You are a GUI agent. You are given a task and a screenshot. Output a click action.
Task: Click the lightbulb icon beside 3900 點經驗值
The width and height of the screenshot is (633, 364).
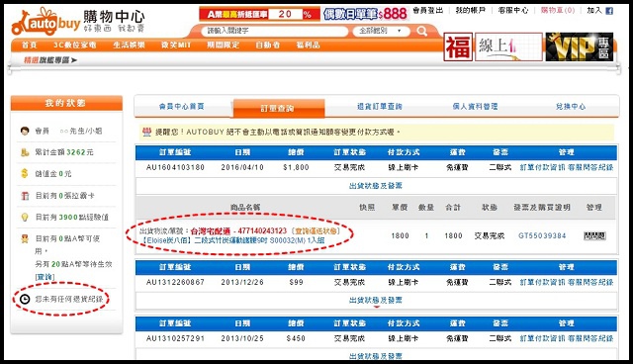tap(25, 217)
